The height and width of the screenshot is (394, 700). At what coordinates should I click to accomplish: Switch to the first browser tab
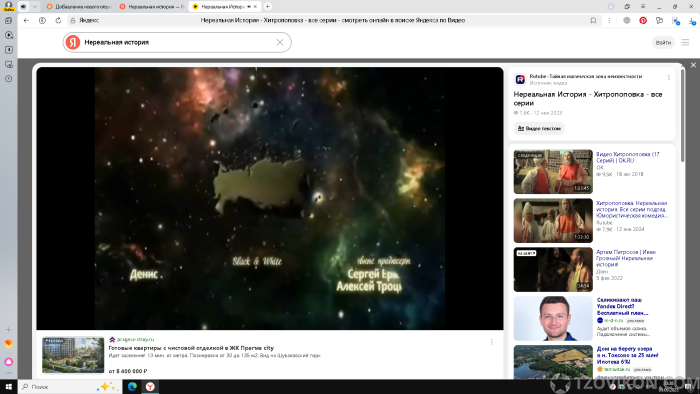(79, 7)
